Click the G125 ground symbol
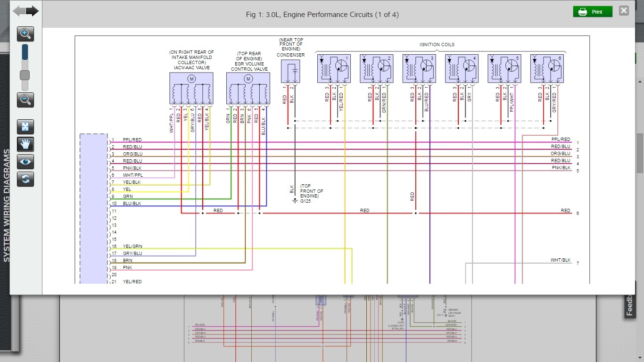Screen dimensions: 644x362 pos(295,201)
